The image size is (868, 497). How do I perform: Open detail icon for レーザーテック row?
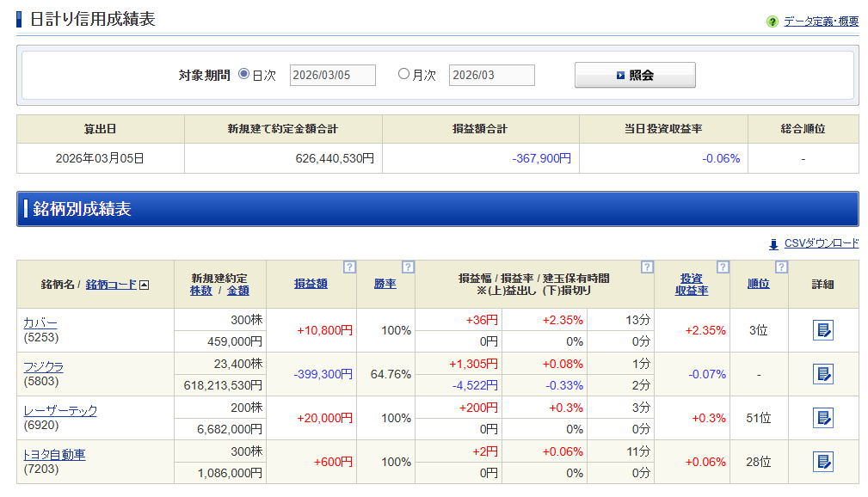pyautogui.click(x=822, y=418)
